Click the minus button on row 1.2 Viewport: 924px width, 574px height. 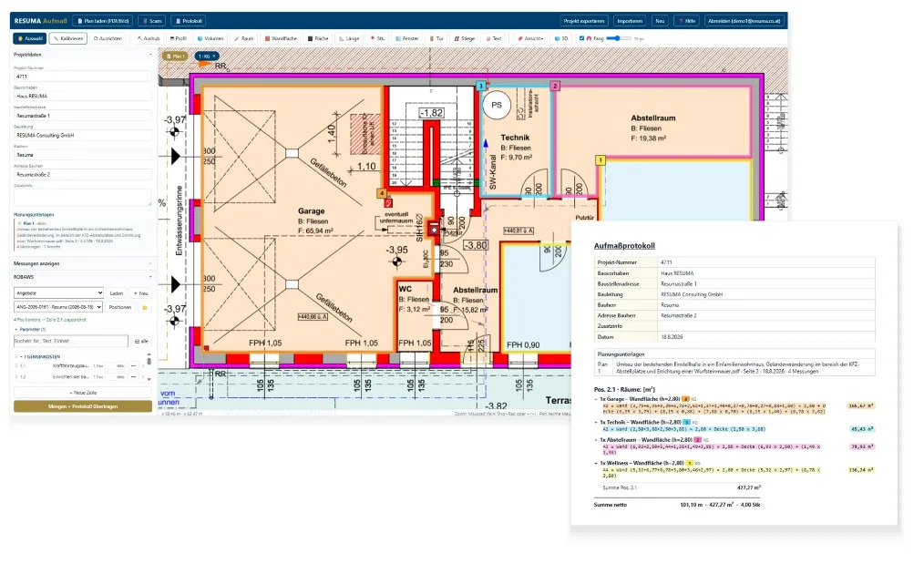[x=133, y=376]
